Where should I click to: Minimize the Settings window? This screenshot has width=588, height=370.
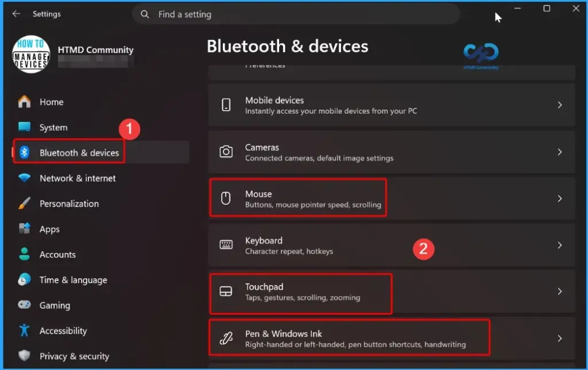pyautogui.click(x=517, y=8)
